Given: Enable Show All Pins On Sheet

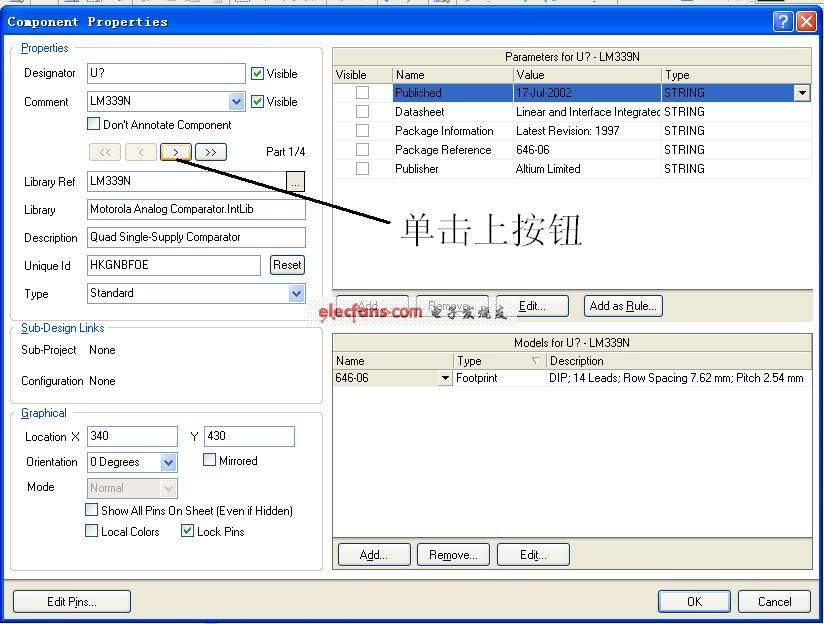Looking at the screenshot, I should [91, 510].
